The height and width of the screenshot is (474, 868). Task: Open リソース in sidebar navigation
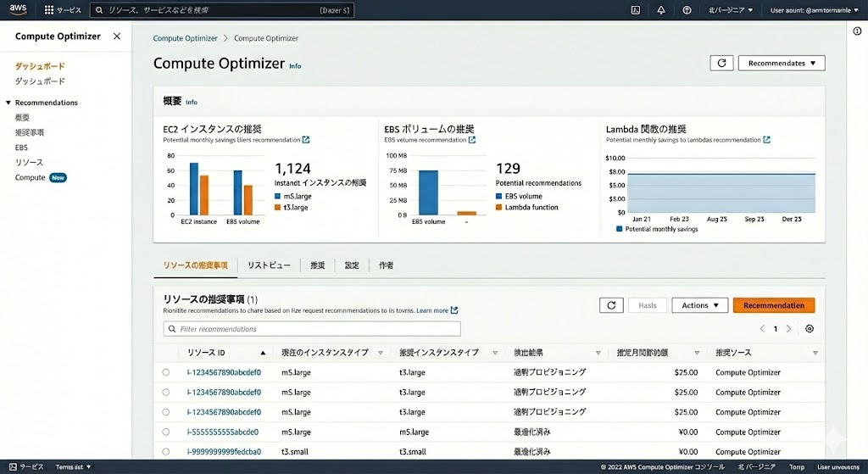[x=29, y=162]
